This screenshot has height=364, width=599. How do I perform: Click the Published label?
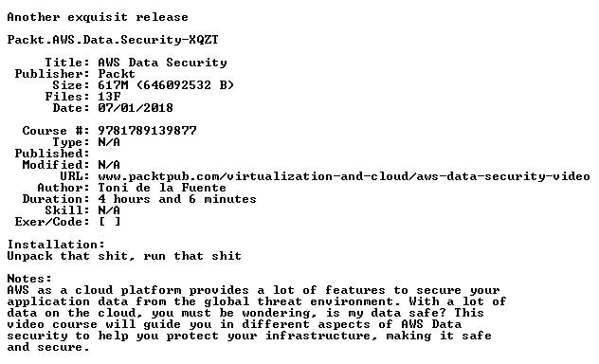(x=52, y=154)
